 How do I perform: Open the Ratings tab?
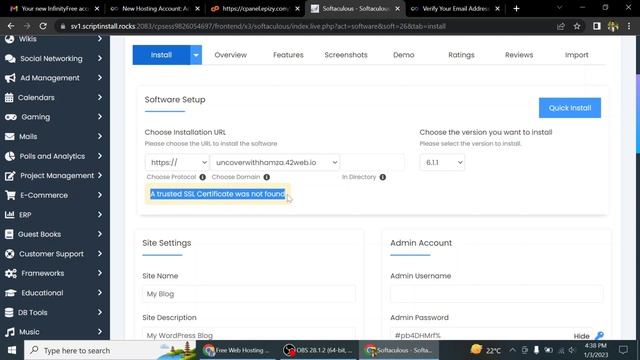(x=461, y=55)
